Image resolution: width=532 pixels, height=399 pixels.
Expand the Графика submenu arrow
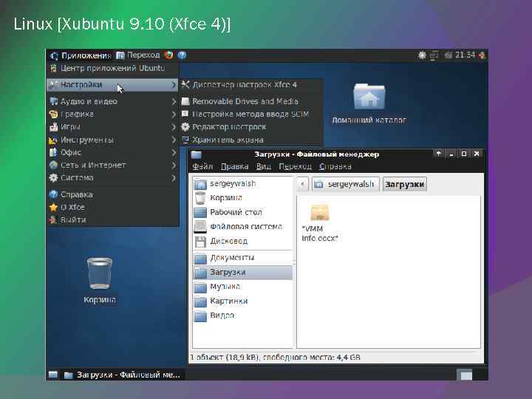pos(174,115)
